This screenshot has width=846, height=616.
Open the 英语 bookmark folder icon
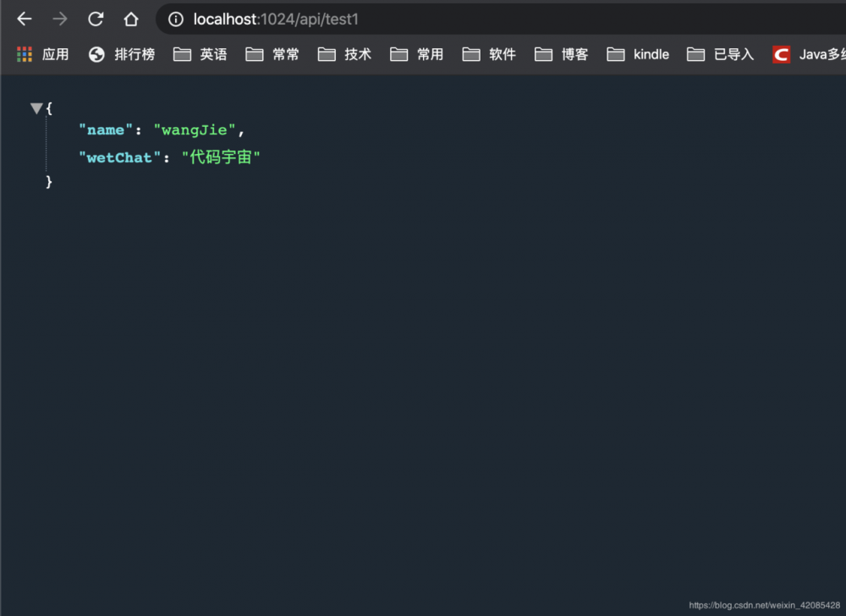click(182, 53)
